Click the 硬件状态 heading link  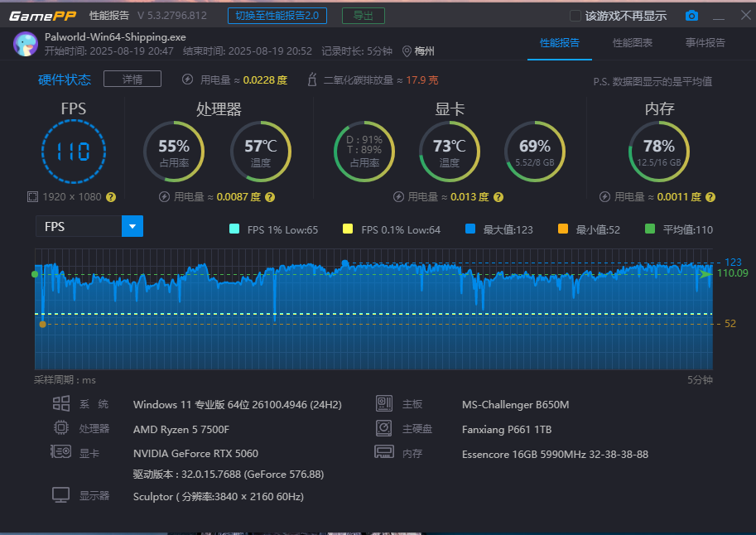[65, 80]
